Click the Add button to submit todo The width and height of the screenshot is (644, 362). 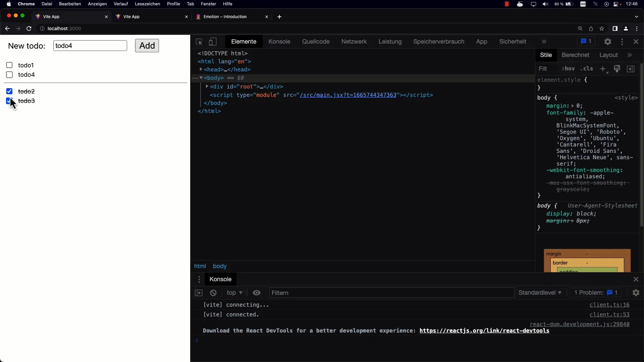(147, 46)
